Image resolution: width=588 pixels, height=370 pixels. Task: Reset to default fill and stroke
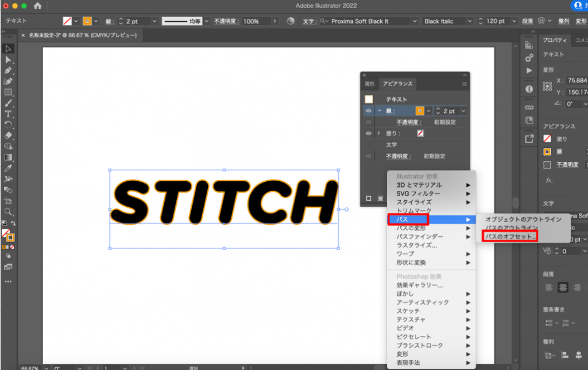point(4,224)
